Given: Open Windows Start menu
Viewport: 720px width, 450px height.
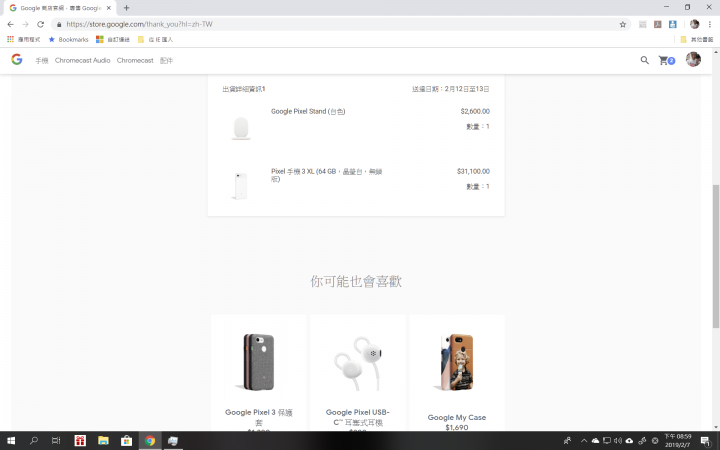Looking at the screenshot, I should [x=11, y=441].
